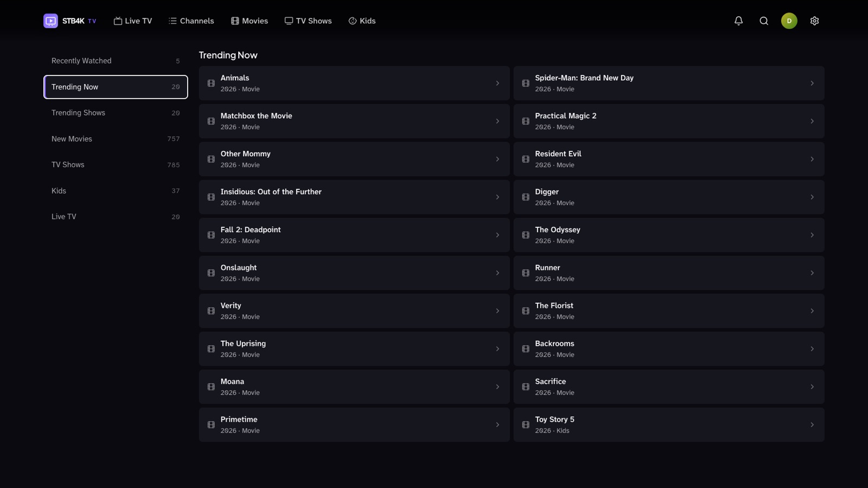The height and width of the screenshot is (488, 868).
Task: Open the search magnifier icon
Action: pyautogui.click(x=764, y=21)
